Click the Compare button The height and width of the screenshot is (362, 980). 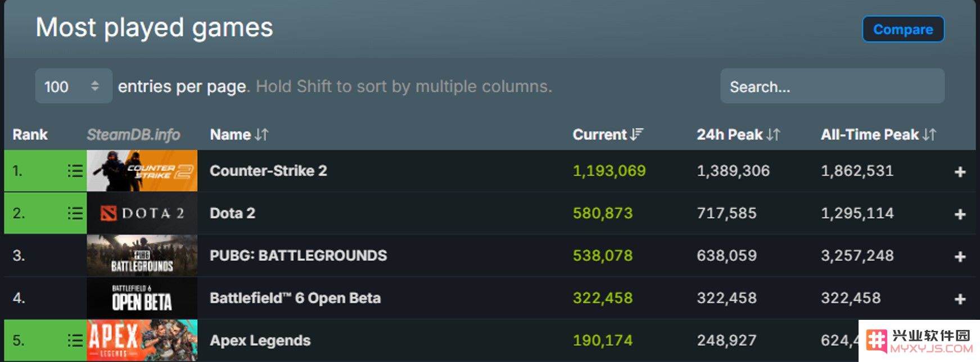click(904, 29)
